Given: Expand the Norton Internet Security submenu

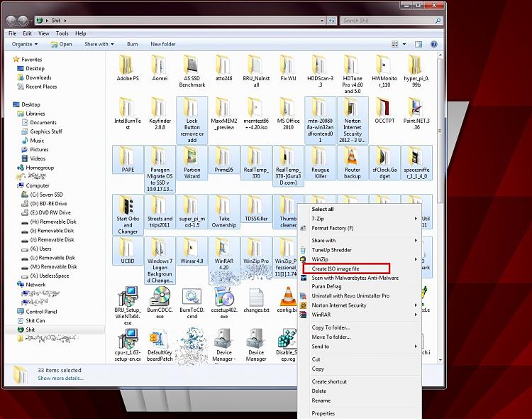Looking at the screenshot, I should pos(360,305).
